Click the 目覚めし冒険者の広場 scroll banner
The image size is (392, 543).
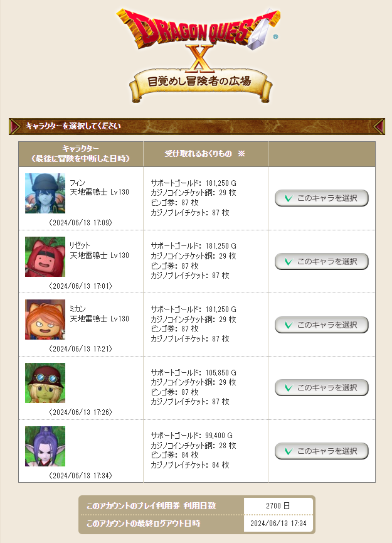click(x=200, y=84)
